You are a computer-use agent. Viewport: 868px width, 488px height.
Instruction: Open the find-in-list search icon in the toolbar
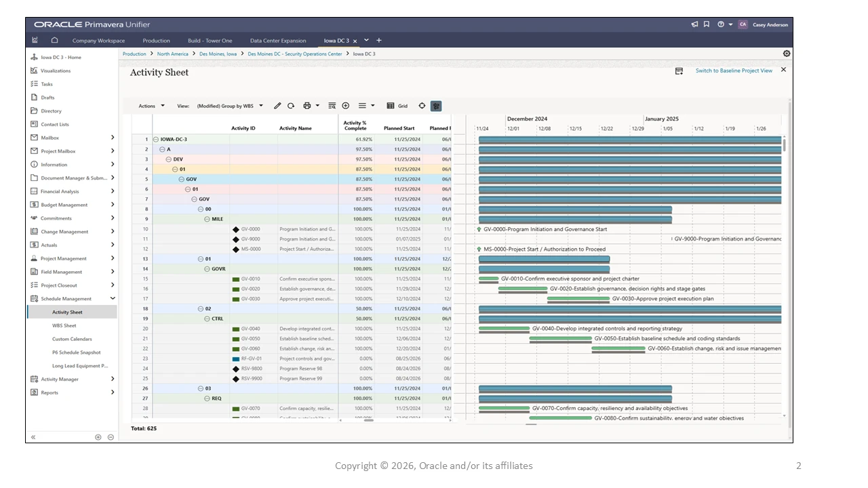(x=332, y=106)
